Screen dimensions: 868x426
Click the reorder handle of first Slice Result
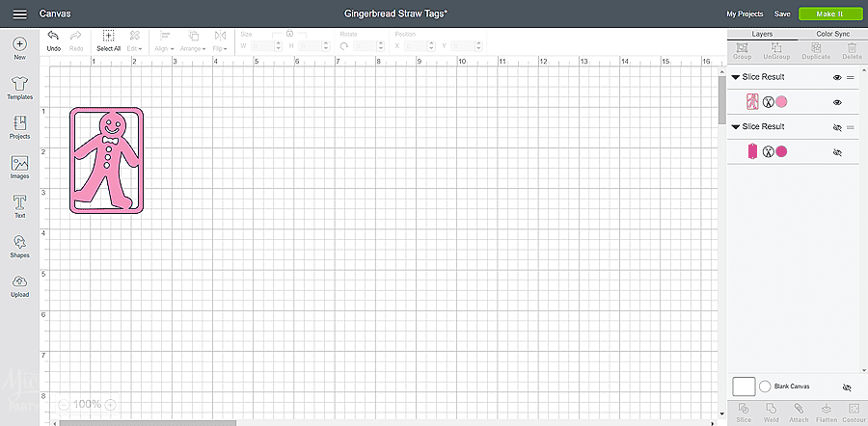point(851,77)
